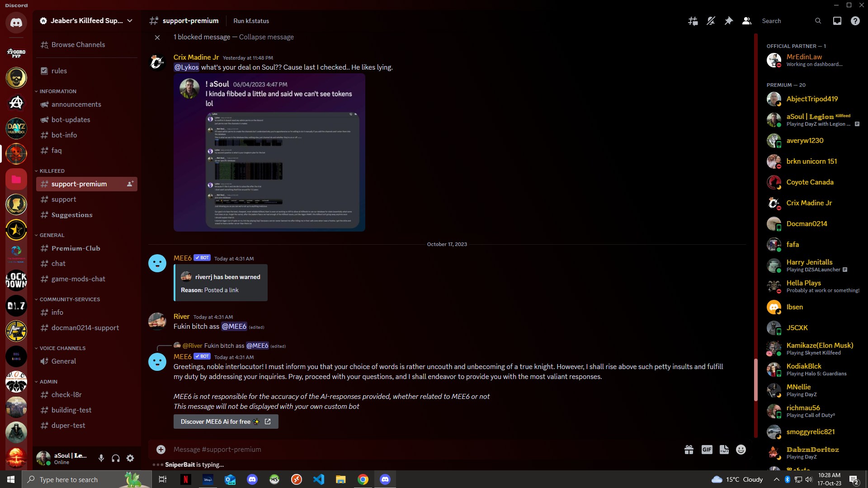Click the @MEE6 mention in River's message
868x488 pixels.
[x=234, y=326]
